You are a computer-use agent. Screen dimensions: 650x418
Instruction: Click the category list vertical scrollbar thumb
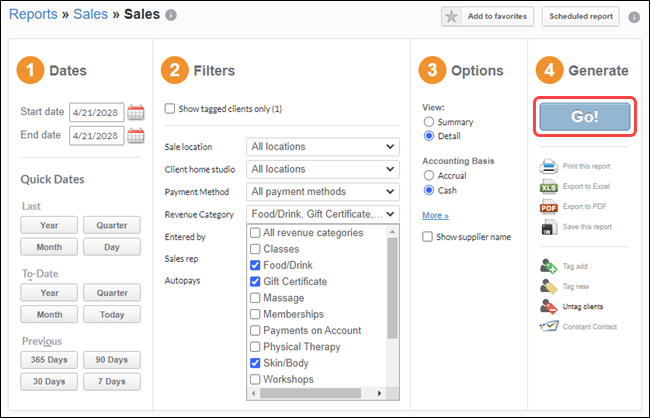click(392, 289)
